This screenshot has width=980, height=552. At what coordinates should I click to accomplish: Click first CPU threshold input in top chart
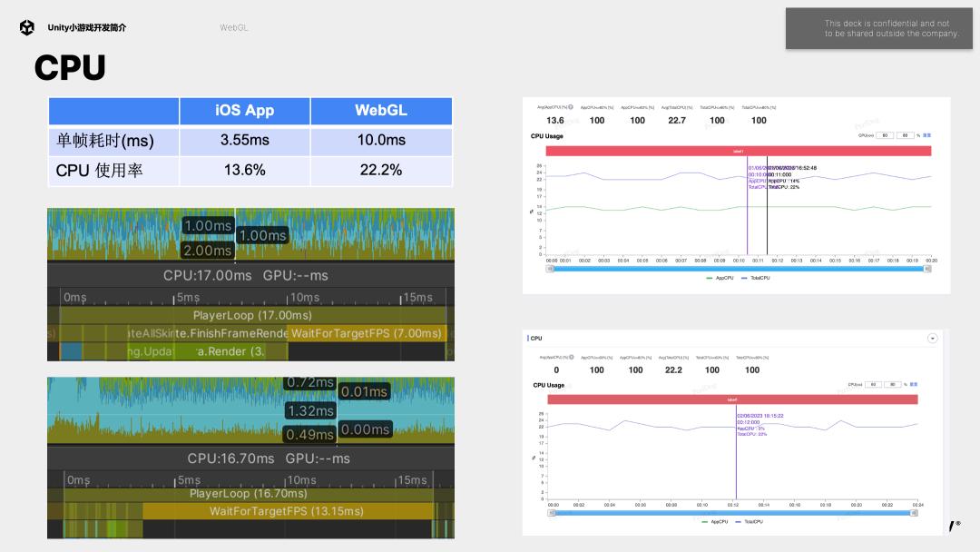(884, 135)
